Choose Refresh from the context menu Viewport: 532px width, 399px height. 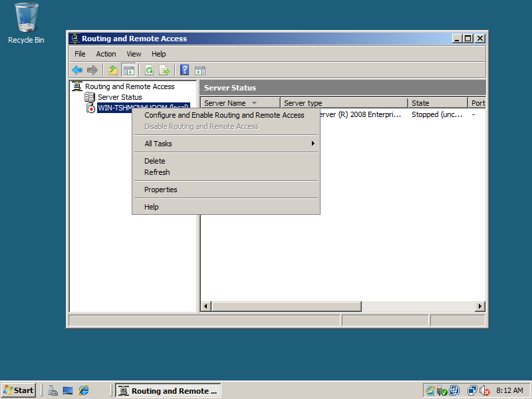pyautogui.click(x=226, y=172)
